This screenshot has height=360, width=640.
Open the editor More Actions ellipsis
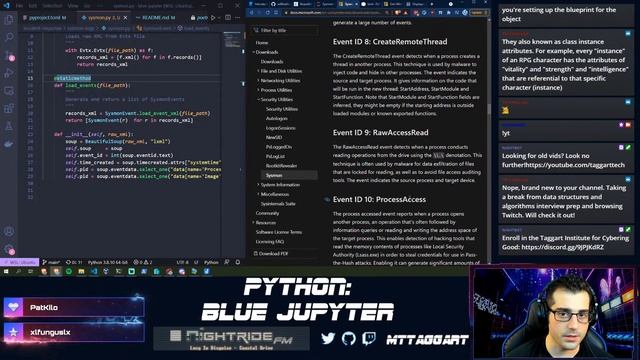(x=238, y=18)
